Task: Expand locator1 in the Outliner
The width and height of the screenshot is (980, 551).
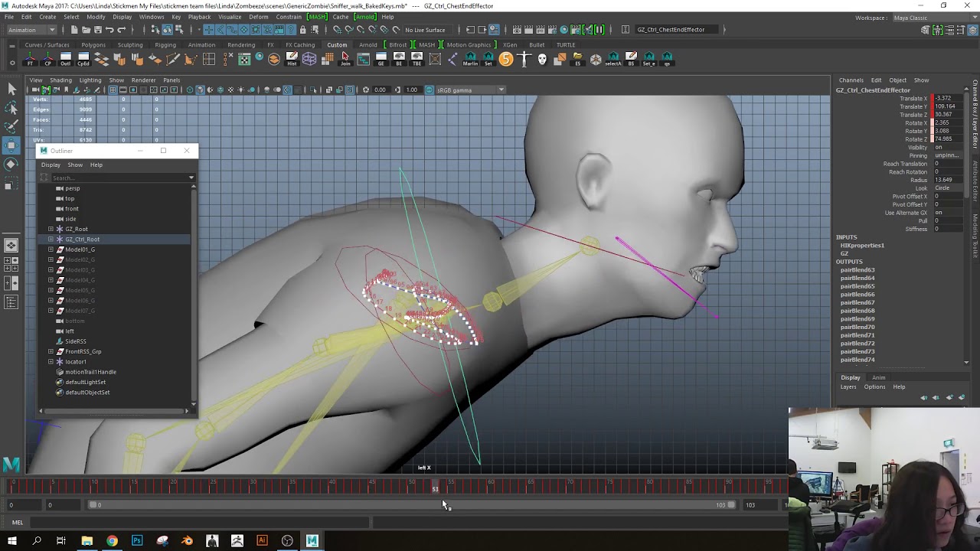Action: [x=51, y=361]
